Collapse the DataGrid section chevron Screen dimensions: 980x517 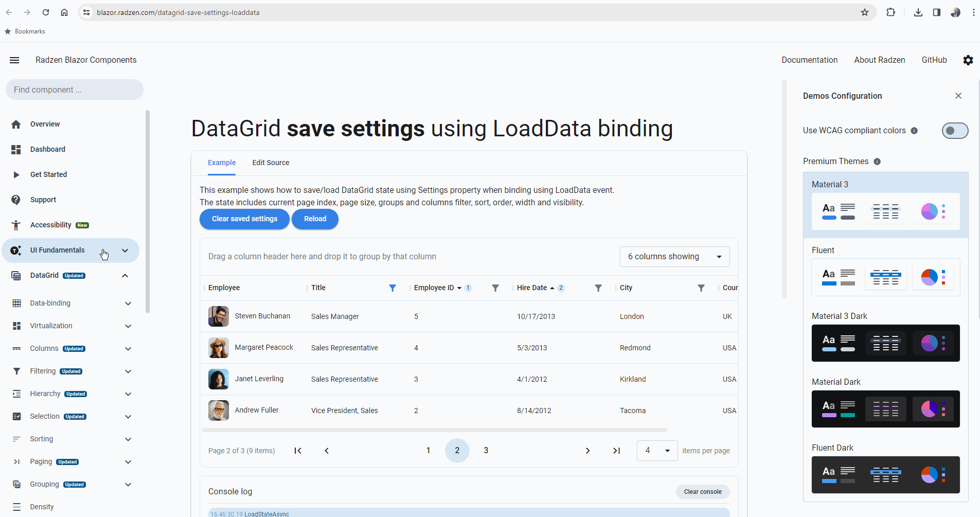coord(125,276)
